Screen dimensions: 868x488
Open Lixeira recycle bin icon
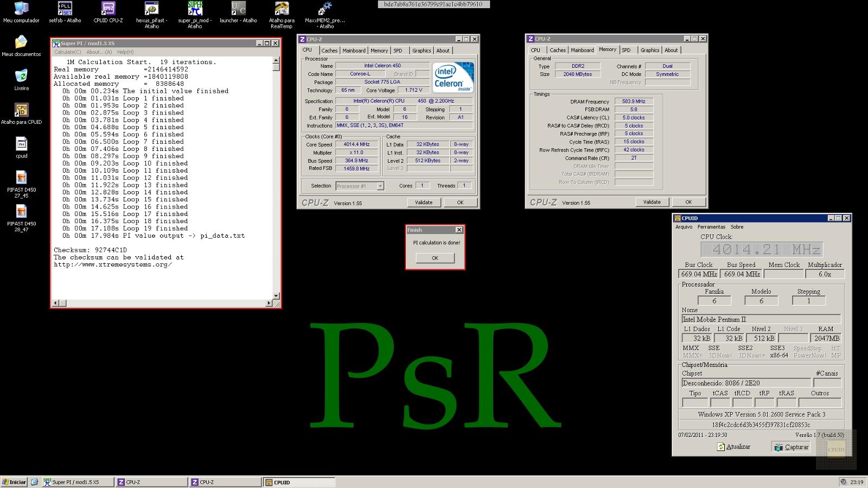21,76
